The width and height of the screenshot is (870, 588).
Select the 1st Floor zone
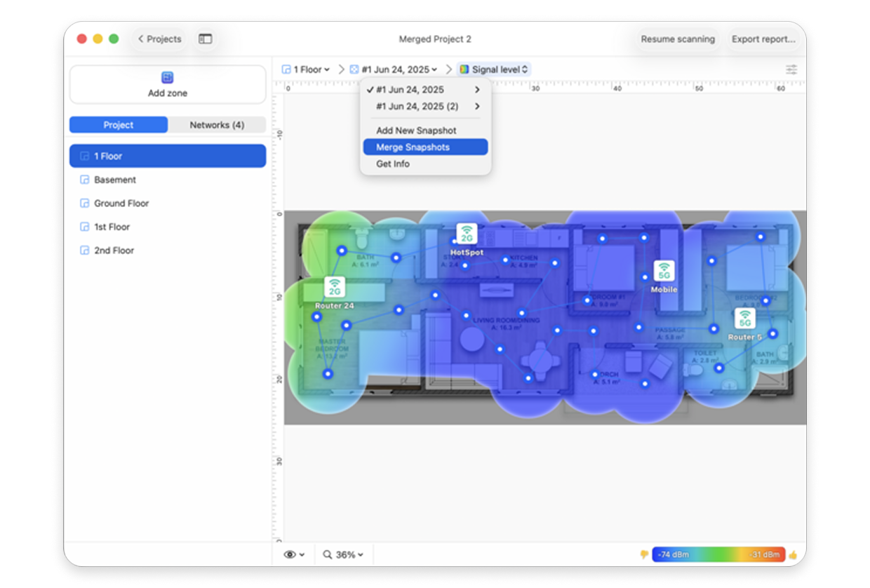tap(168, 227)
